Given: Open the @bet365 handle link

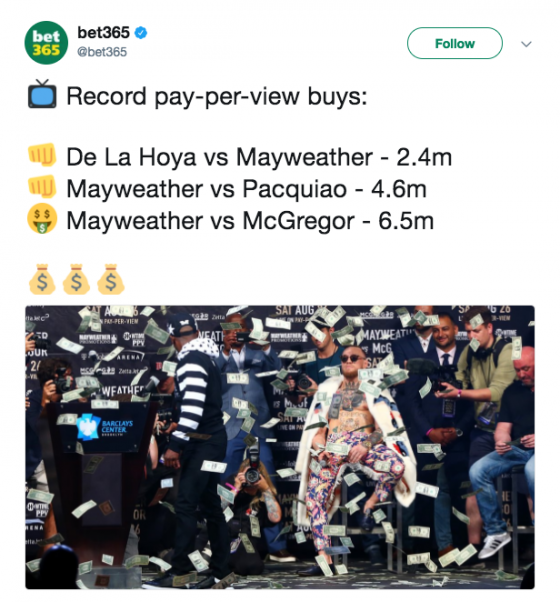Looking at the screenshot, I should click(x=102, y=52).
